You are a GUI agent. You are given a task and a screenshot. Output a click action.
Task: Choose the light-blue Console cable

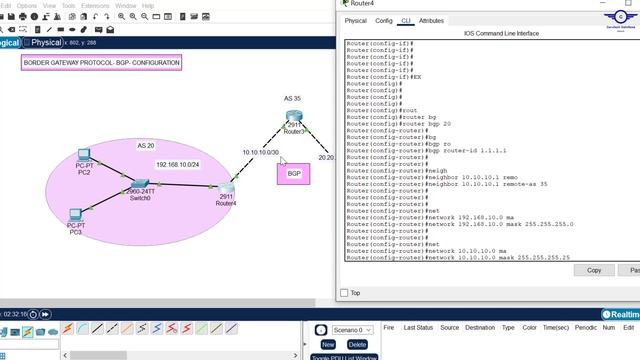pos(82,329)
